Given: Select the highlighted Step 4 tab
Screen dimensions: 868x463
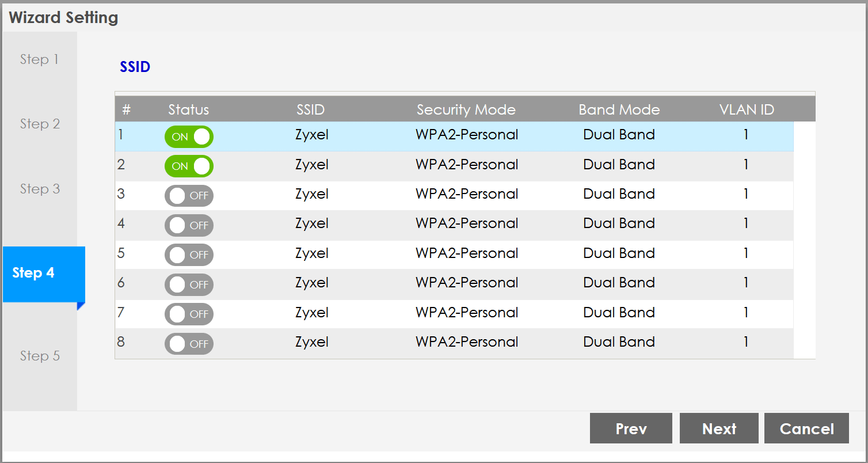Looking at the screenshot, I should pos(34,273).
